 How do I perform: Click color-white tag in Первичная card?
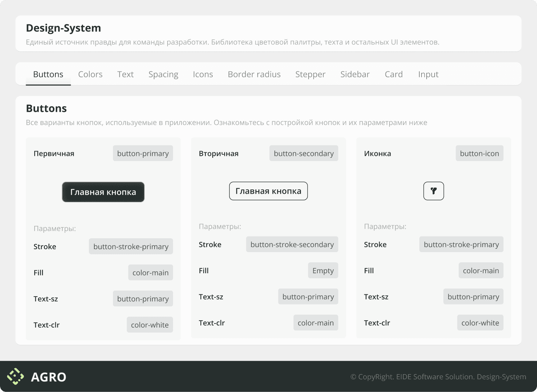pos(150,325)
